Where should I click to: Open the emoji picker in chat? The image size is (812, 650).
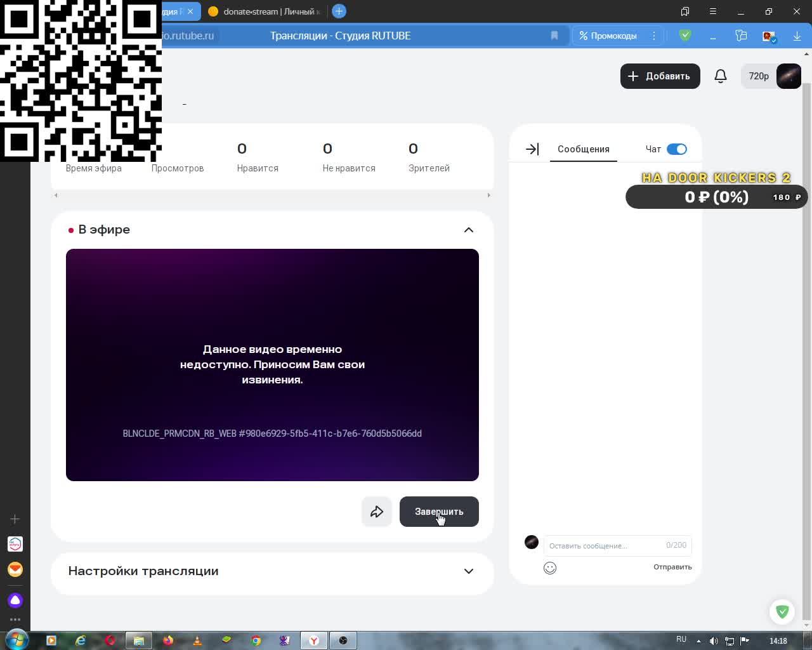pyautogui.click(x=550, y=568)
